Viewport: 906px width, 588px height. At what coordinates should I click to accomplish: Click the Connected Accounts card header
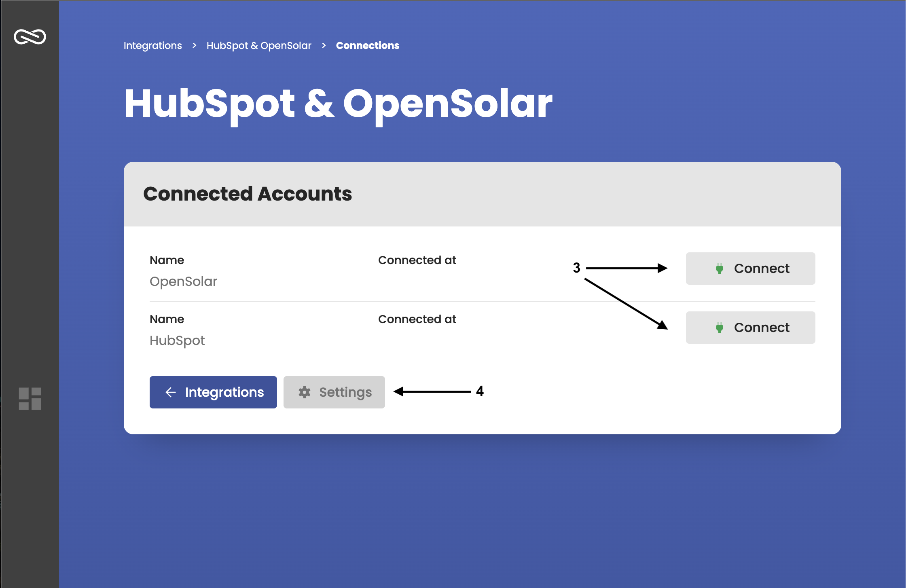248,194
